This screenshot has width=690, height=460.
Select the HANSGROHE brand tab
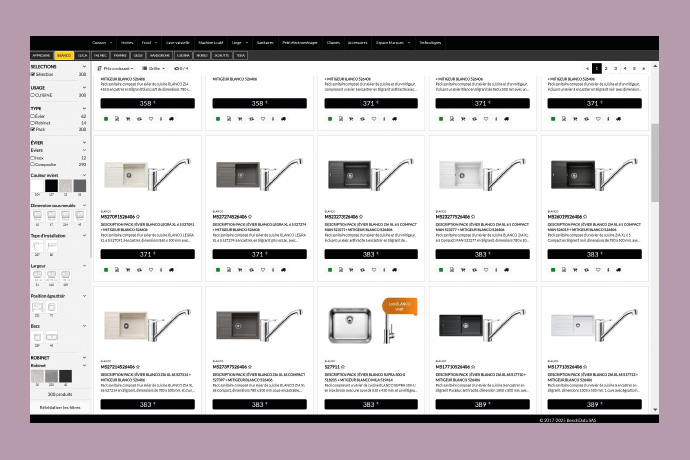click(159, 55)
